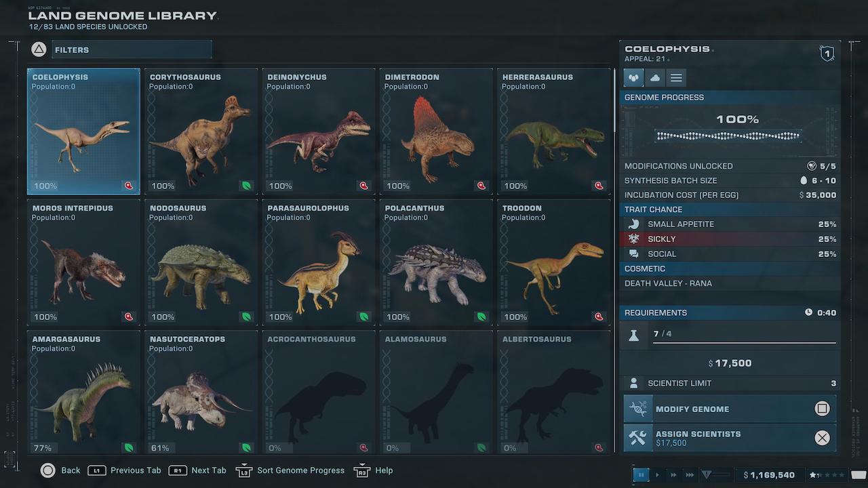Click the warning alert triangle indicator

coord(707,475)
